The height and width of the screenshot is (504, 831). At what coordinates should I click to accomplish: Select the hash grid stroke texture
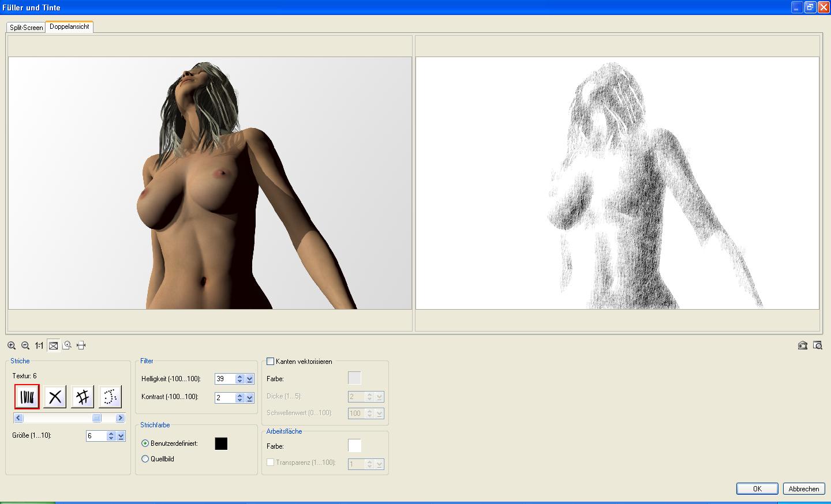[83, 397]
